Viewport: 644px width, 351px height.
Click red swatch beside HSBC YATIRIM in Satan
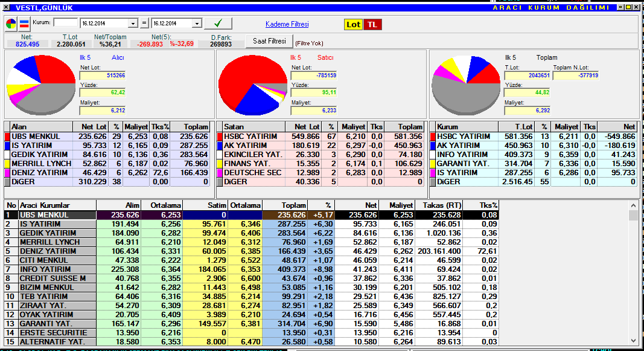[220, 137]
